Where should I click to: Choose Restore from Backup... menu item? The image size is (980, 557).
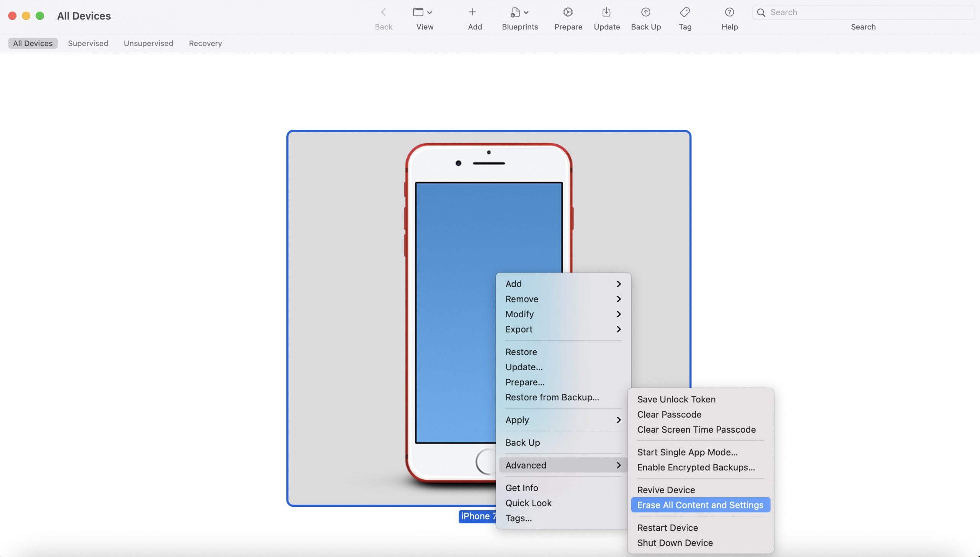click(x=563, y=397)
